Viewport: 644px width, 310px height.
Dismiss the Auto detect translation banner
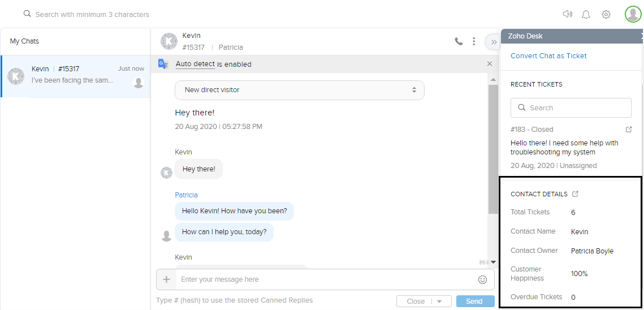(490, 64)
